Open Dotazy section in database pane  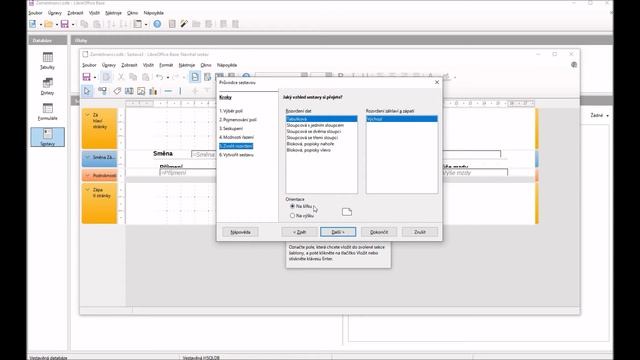[47, 86]
